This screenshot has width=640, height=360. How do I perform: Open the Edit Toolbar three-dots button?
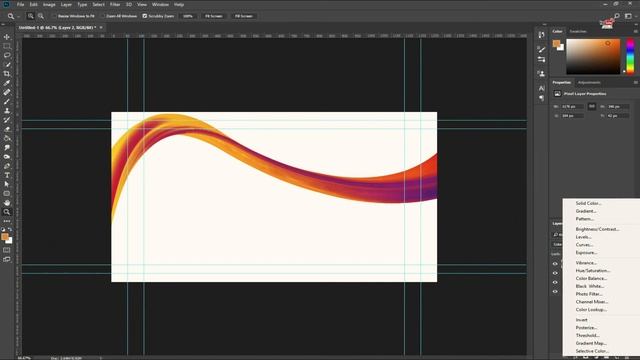pyautogui.click(x=7, y=221)
